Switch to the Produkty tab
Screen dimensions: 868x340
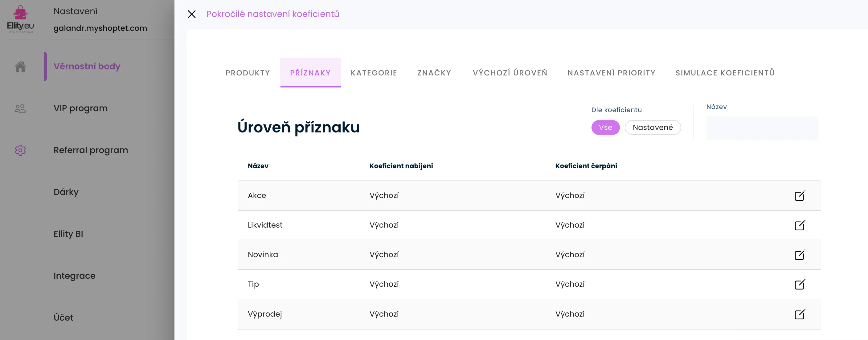tap(248, 73)
